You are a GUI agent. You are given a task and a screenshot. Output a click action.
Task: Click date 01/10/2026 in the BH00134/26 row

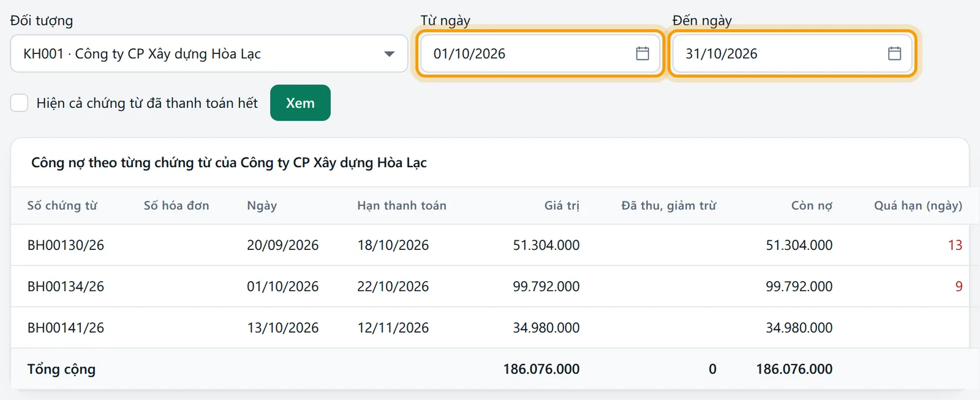pos(283,286)
